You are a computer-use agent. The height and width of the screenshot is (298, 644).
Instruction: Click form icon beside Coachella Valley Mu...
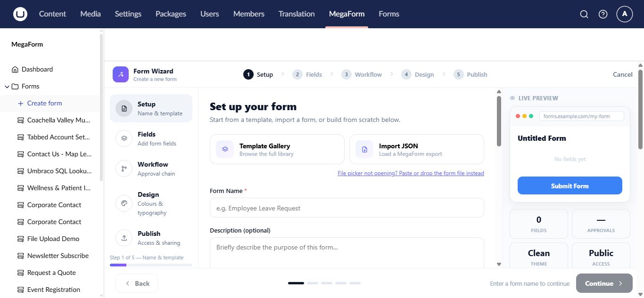tap(20, 120)
